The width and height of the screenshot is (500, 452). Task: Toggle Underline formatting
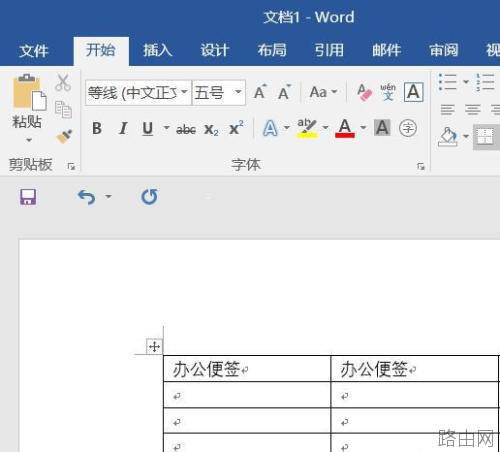[148, 129]
